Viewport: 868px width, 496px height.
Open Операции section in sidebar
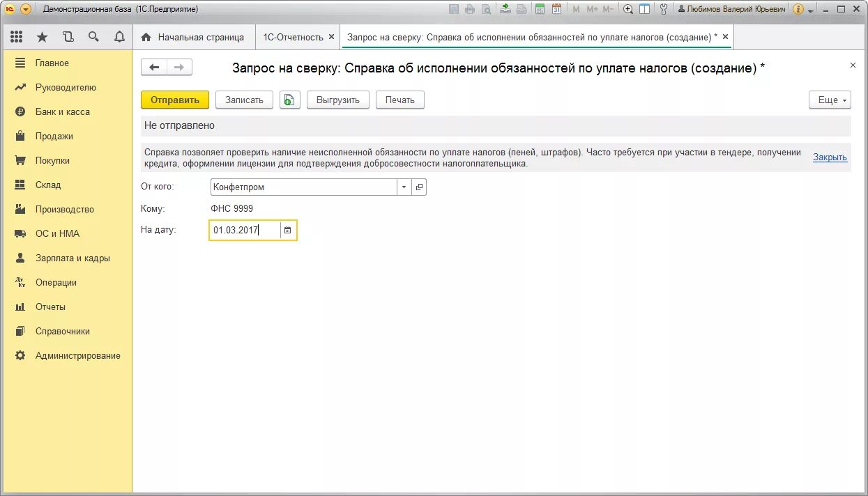[x=67, y=282]
